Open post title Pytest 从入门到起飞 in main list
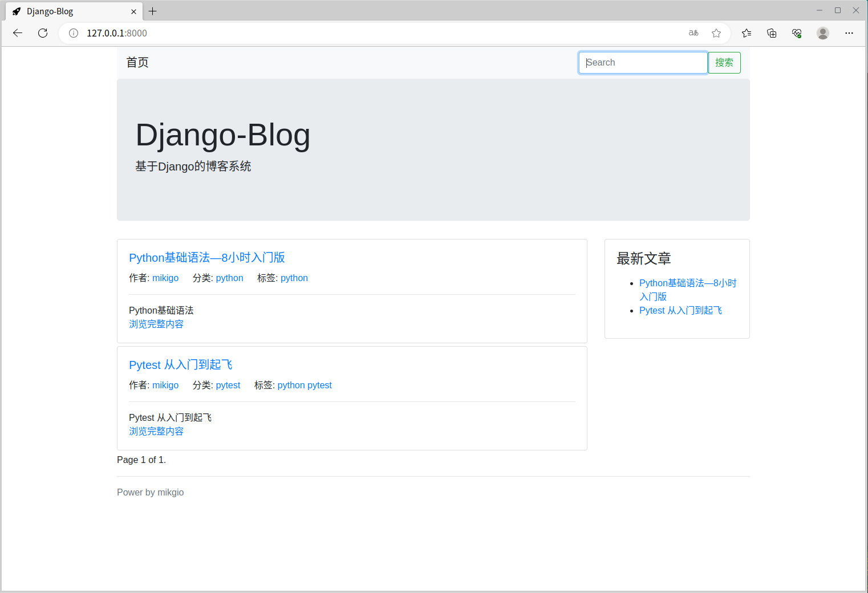 point(181,365)
